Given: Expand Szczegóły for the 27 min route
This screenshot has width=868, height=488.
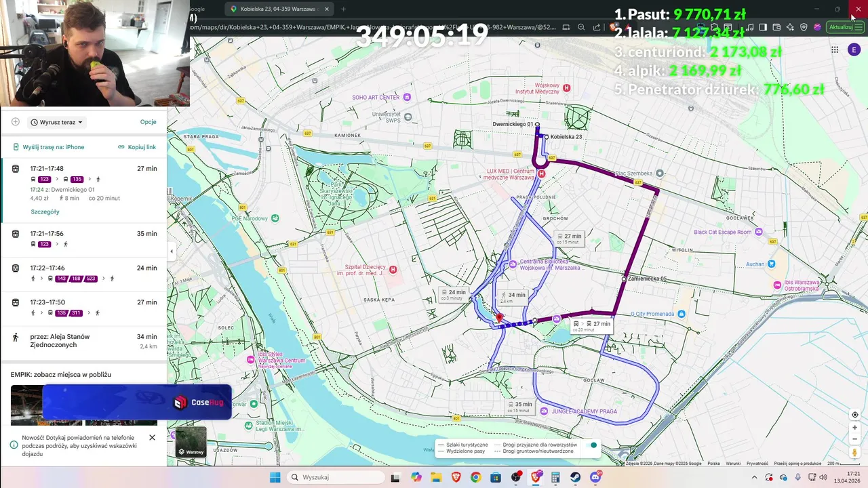Looking at the screenshot, I should pos(45,211).
